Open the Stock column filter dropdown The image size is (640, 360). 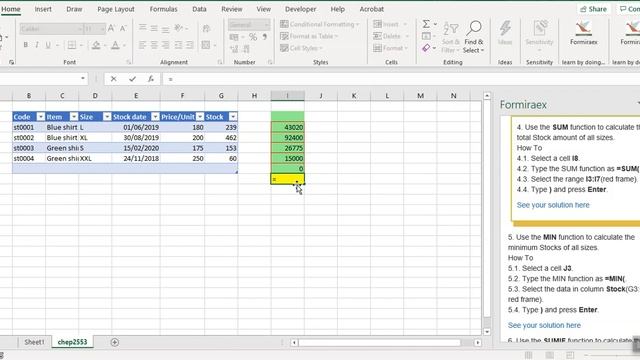coord(233,117)
